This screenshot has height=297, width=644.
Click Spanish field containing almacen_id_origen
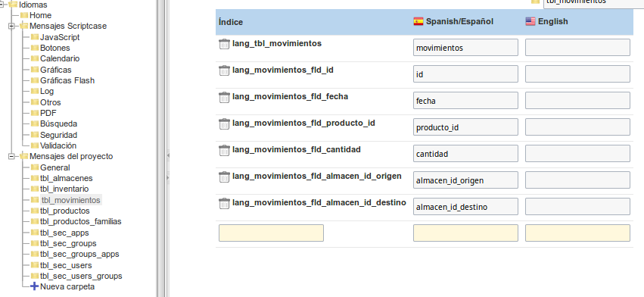pos(465,180)
